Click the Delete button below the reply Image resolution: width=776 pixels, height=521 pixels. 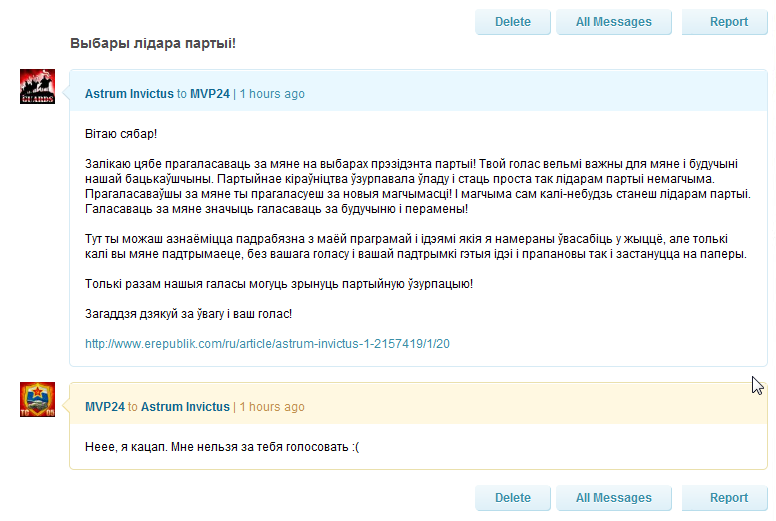[513, 498]
